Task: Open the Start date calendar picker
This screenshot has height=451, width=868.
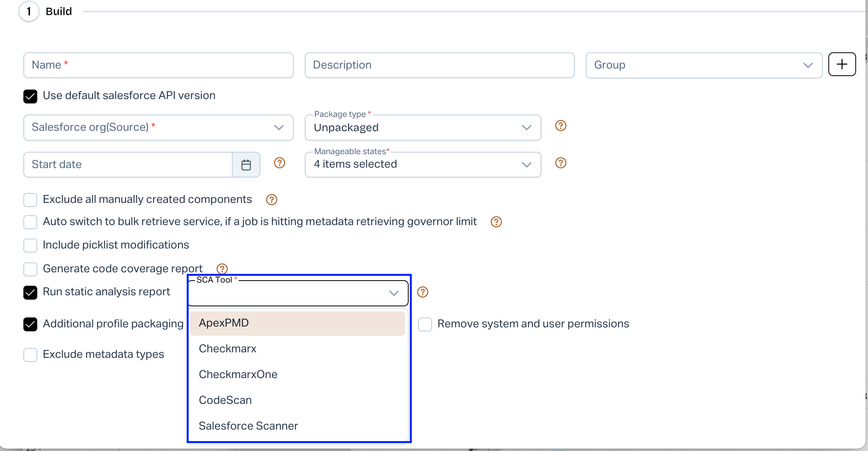Action: [x=246, y=165]
